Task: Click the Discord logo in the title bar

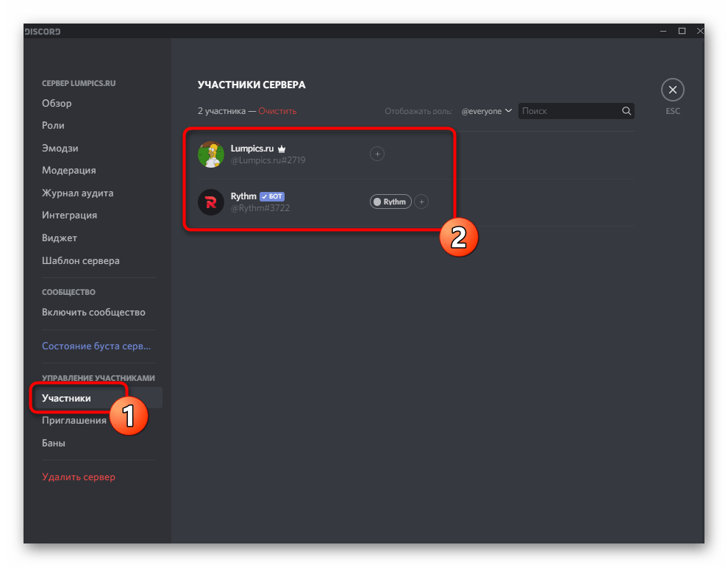Action: point(42,31)
